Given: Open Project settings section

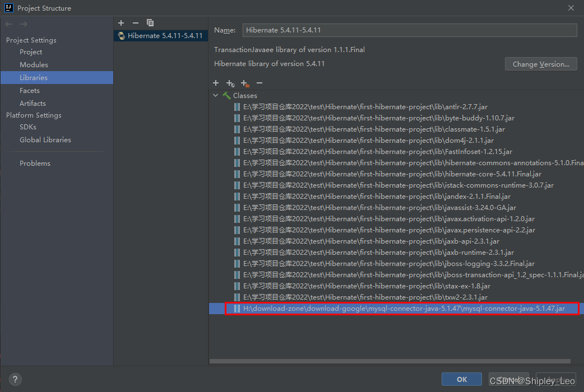Looking at the screenshot, I should 31,52.
